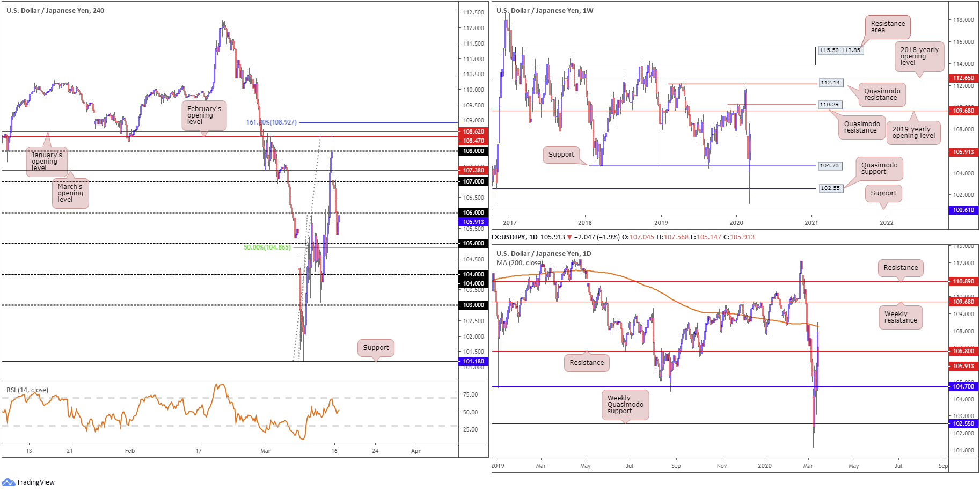
Task: Select the 109.680 tag on weekly chart
Action: (963, 111)
